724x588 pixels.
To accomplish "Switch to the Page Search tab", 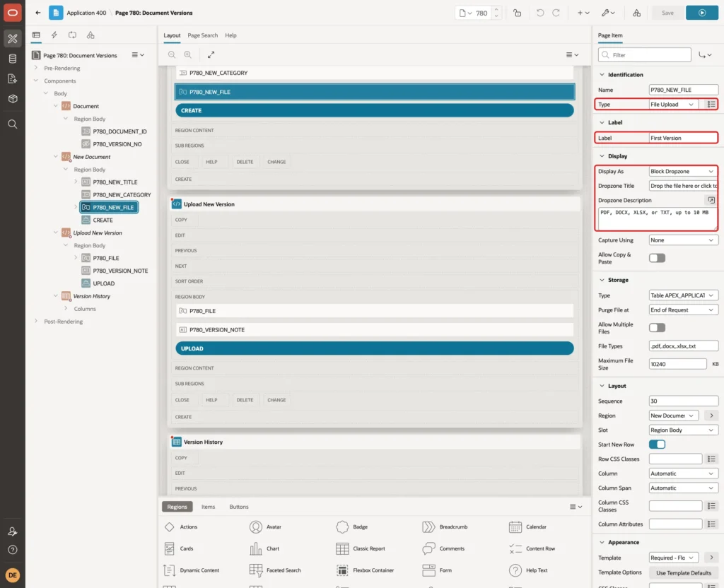I will tap(202, 35).
